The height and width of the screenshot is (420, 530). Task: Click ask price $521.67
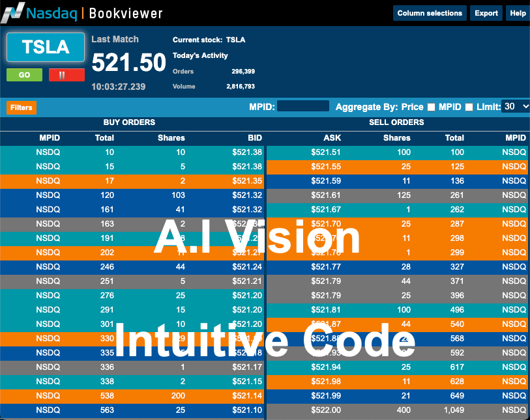tap(326, 210)
